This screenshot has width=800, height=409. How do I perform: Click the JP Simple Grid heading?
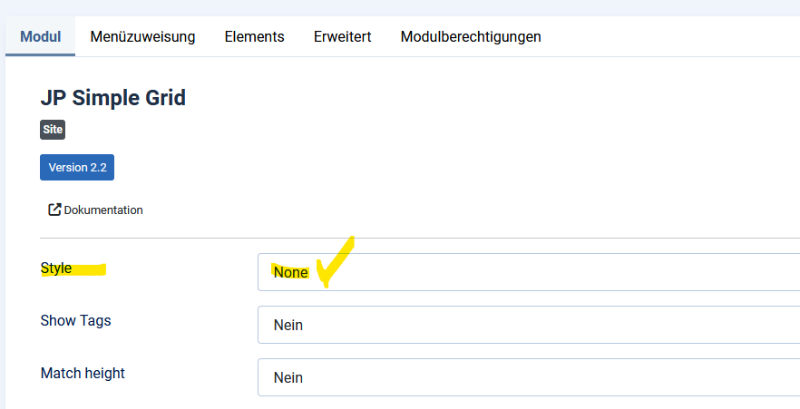tap(113, 98)
